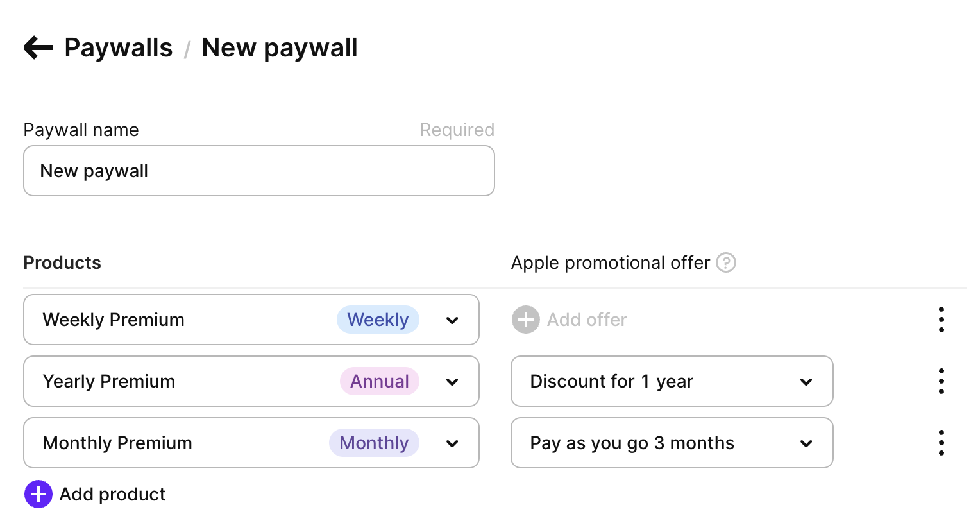
Task: Open the Pay as you go 3 months dropdown
Action: (x=672, y=443)
